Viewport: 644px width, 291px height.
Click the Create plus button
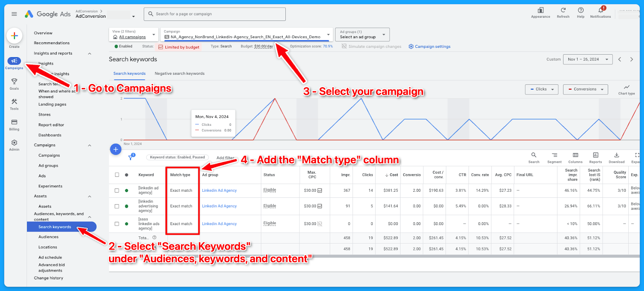[14, 36]
